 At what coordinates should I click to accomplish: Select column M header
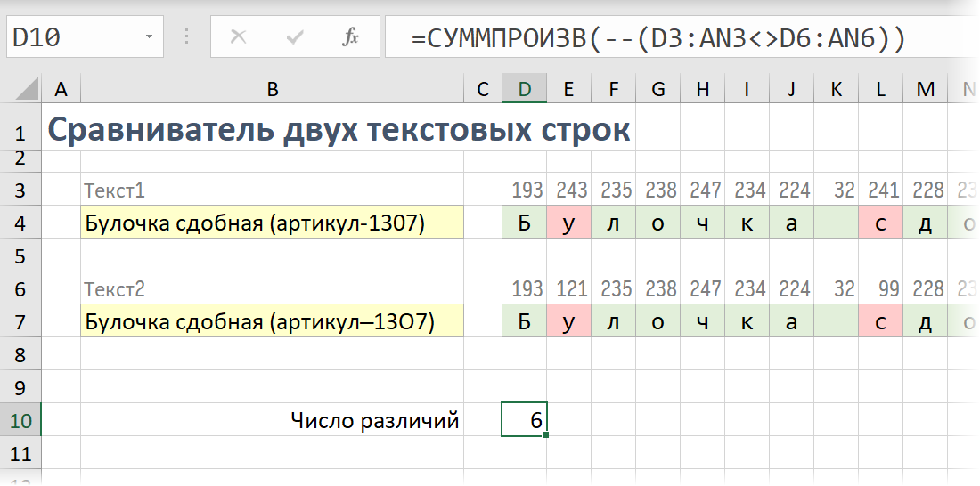coord(925,89)
